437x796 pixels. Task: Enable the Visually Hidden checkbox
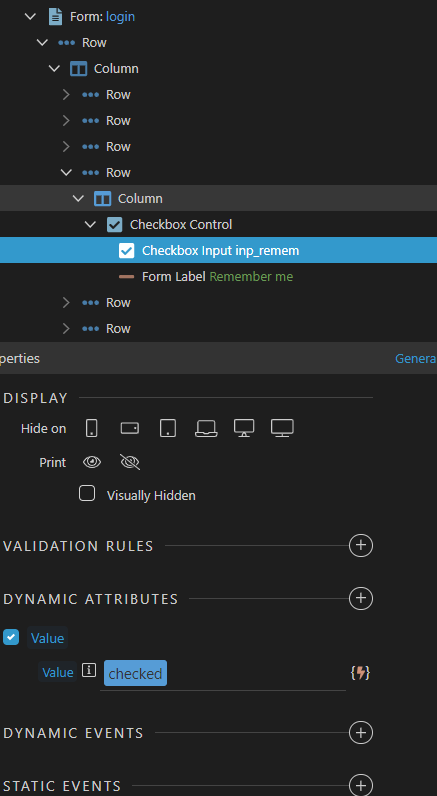(87, 493)
